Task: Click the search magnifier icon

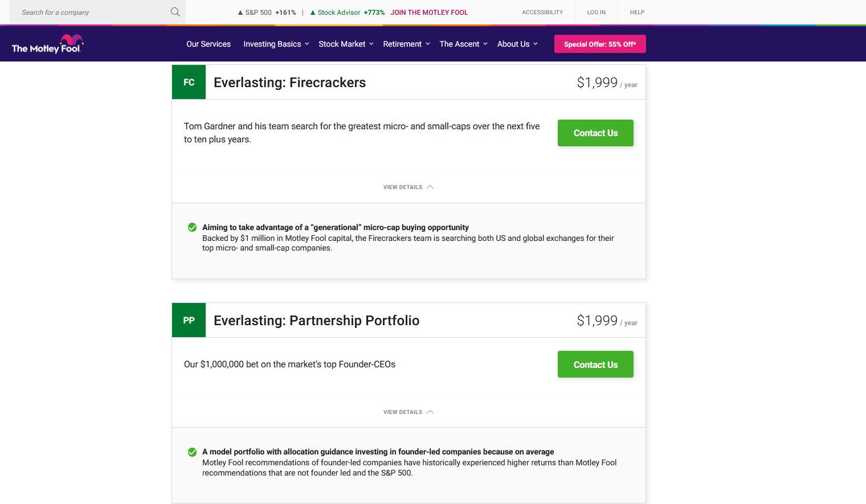Action: coord(175,12)
